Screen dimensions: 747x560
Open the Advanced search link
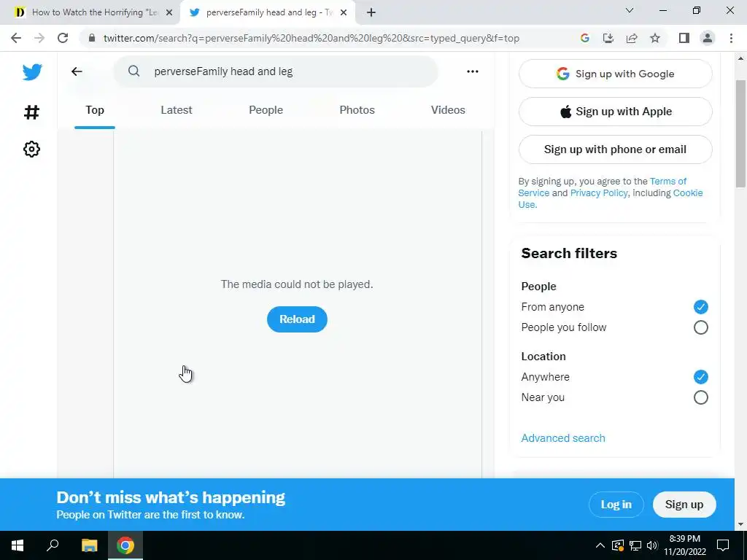(x=563, y=438)
